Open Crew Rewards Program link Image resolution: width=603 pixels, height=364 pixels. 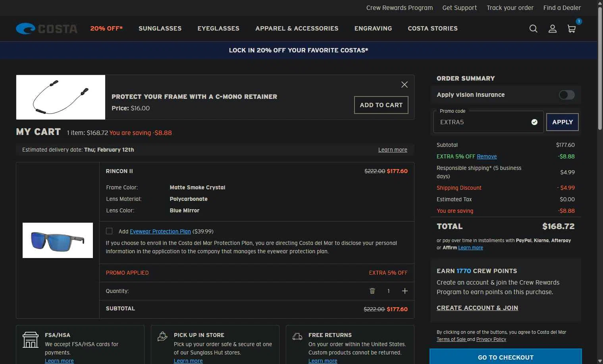coord(399,8)
